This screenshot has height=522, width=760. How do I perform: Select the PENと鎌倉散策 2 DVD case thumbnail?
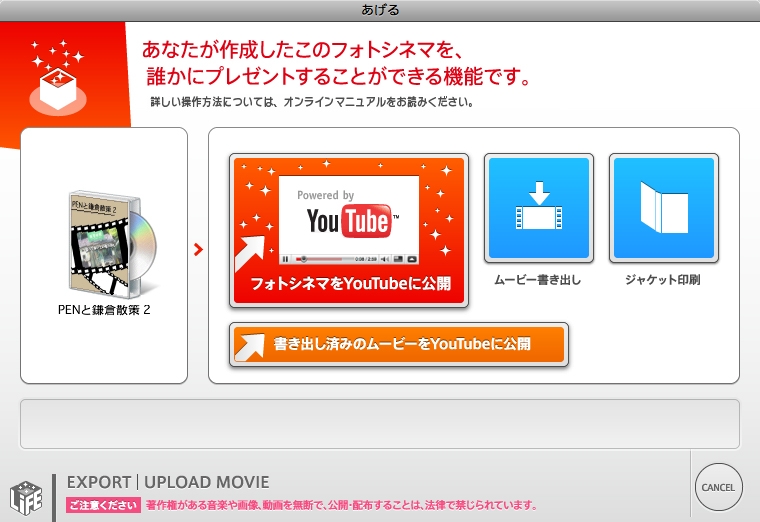pyautogui.click(x=112, y=245)
